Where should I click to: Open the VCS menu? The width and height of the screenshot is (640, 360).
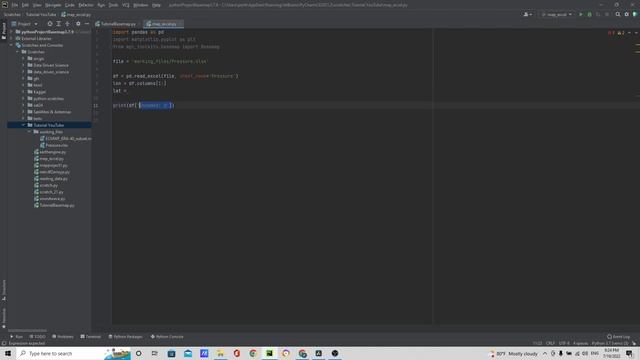point(126,5)
